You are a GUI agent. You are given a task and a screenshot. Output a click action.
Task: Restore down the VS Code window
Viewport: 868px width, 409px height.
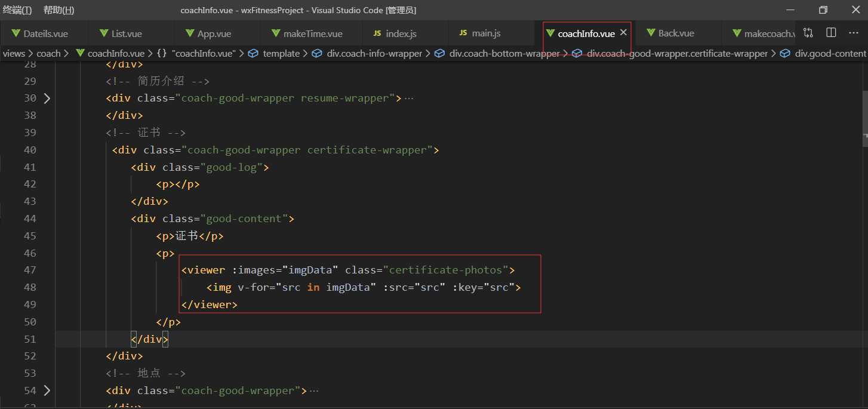pos(823,10)
